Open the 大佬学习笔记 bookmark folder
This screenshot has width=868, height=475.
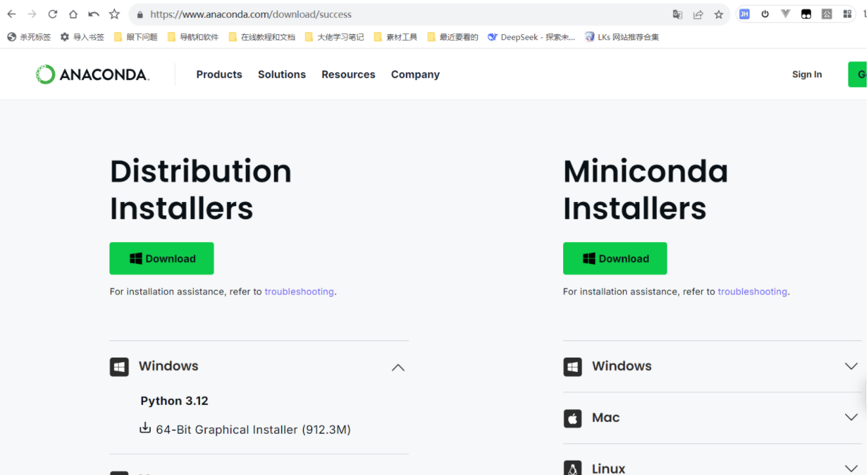coord(334,37)
